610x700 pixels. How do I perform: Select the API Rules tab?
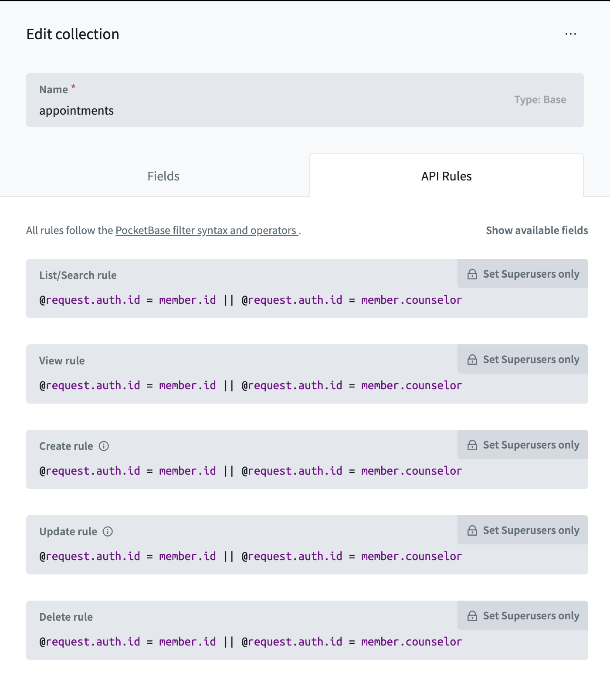[x=446, y=176]
